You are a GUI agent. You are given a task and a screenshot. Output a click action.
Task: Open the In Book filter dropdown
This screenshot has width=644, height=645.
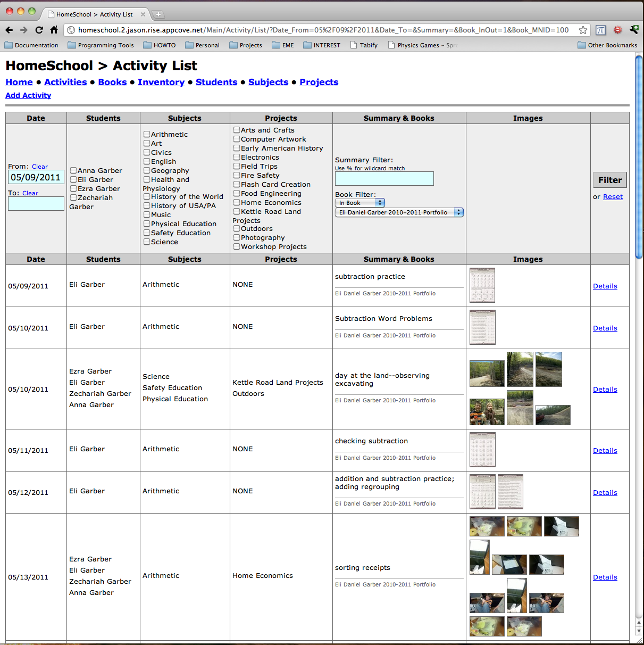[x=360, y=203]
